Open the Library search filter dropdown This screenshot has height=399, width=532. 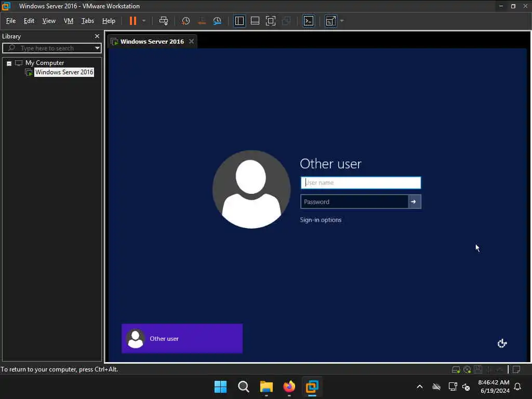click(97, 48)
